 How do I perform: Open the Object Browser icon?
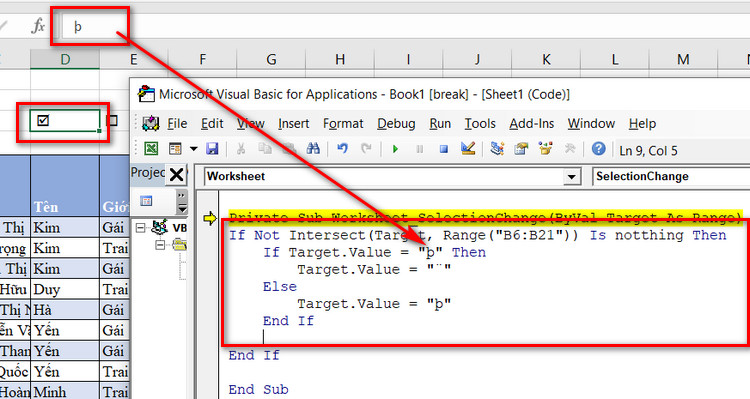point(545,148)
